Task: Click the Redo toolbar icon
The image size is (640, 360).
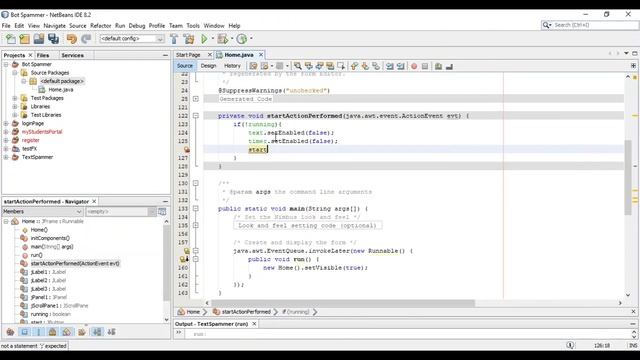Action: point(86,39)
